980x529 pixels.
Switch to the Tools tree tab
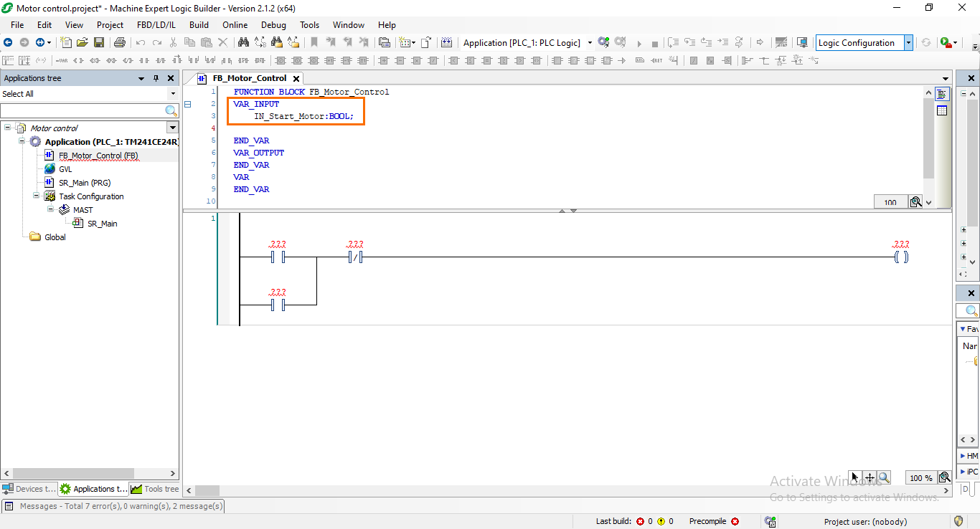coord(155,489)
